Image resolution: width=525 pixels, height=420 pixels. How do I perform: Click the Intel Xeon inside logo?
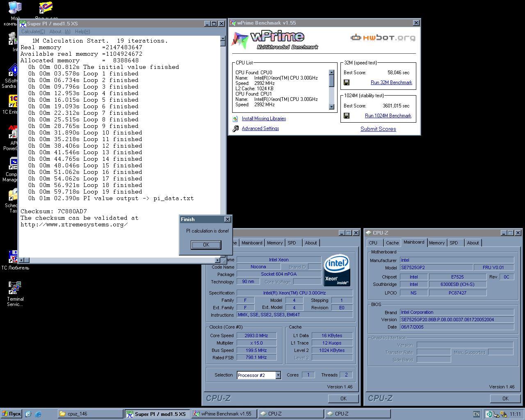(x=337, y=270)
